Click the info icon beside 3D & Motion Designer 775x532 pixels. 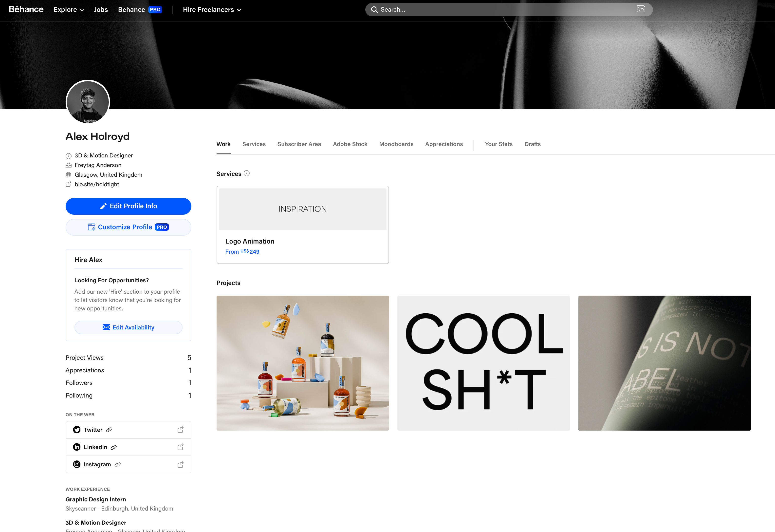(x=68, y=155)
